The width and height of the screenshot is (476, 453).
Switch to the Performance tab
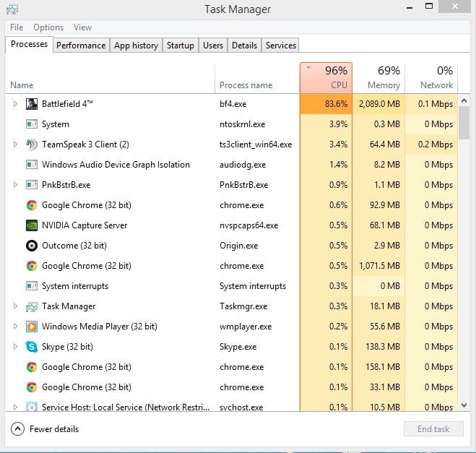(x=81, y=46)
